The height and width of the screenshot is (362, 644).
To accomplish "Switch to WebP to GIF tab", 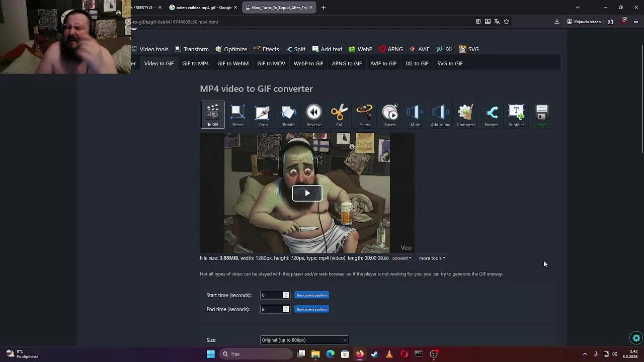I will 308,63.
